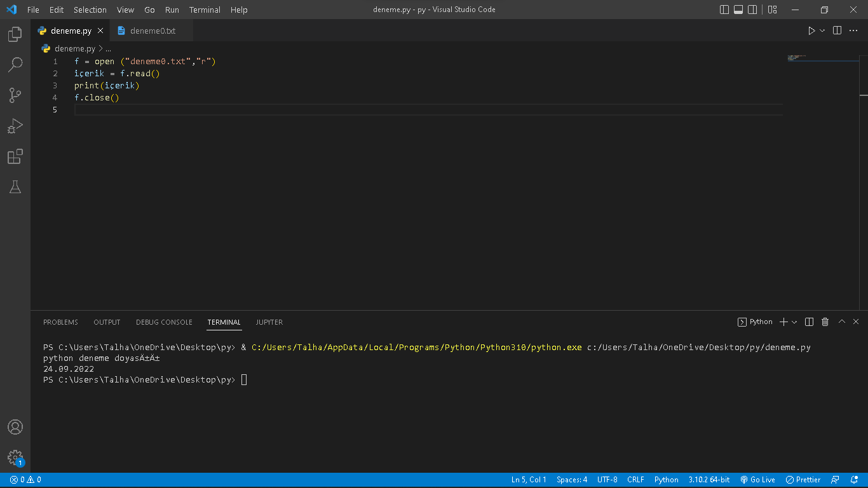Toggle the secondary side bar layout button
Viewport: 868px width, 488px height.
point(752,10)
